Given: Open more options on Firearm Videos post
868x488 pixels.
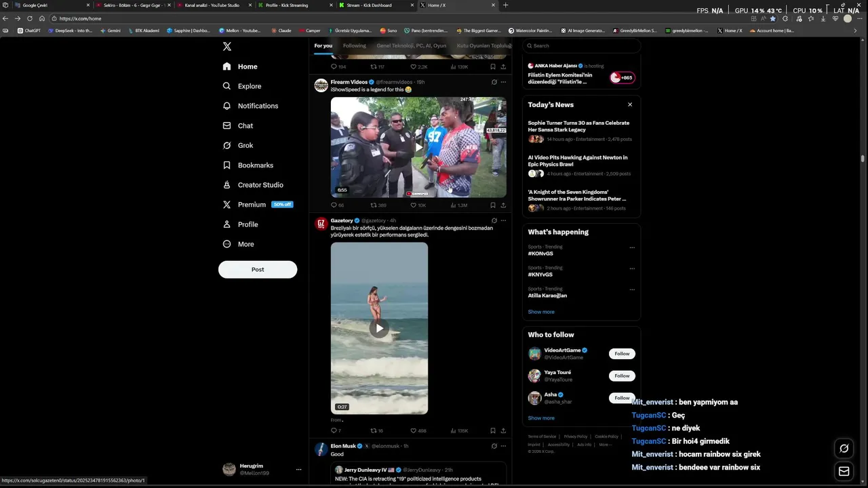Looking at the screenshot, I should [503, 82].
